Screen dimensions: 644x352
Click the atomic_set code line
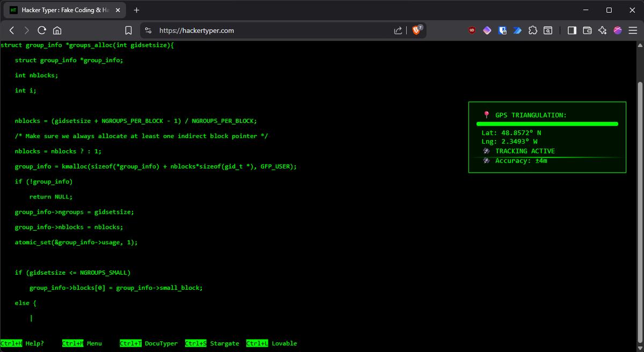pyautogui.click(x=76, y=243)
